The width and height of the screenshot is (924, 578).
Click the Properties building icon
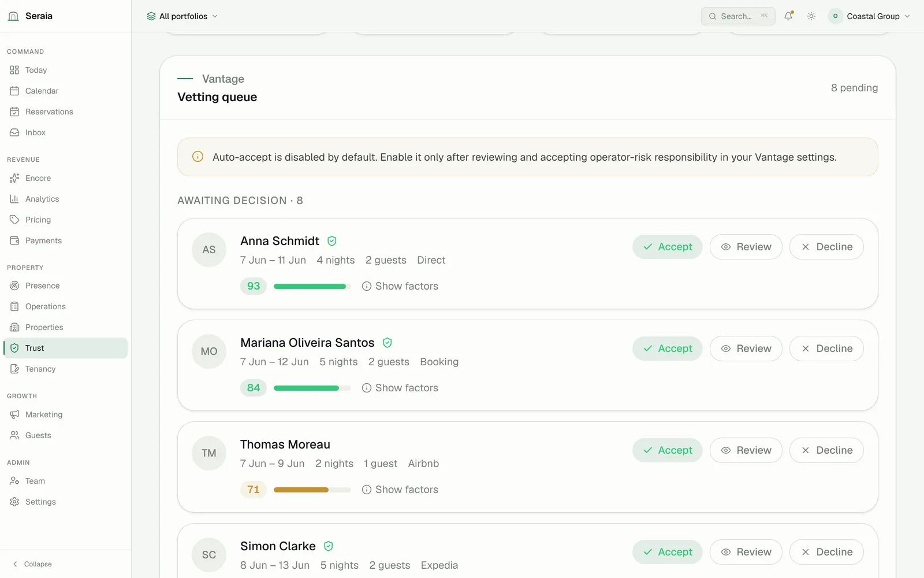click(14, 327)
